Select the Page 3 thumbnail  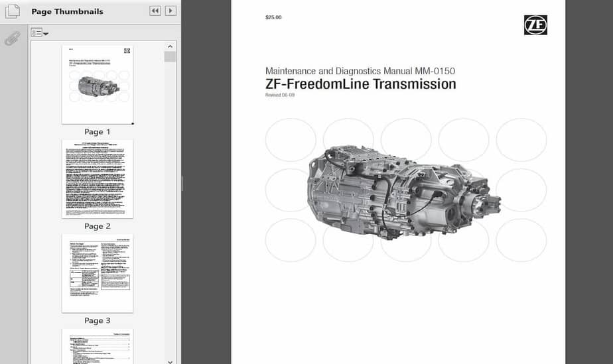click(x=98, y=273)
